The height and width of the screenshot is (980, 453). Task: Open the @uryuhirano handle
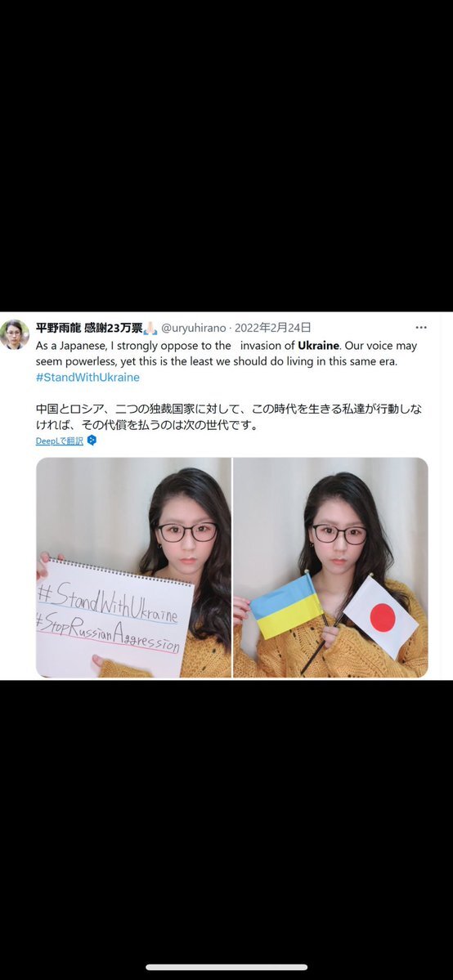193,328
